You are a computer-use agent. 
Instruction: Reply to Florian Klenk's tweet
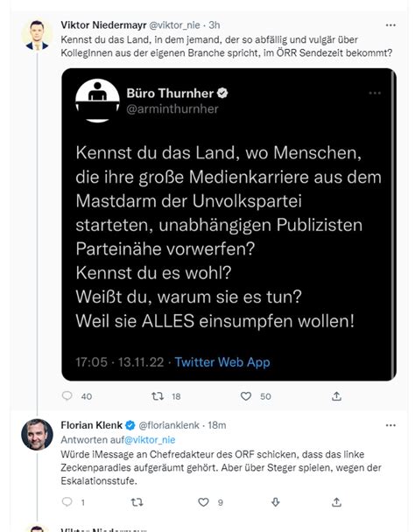(67, 501)
